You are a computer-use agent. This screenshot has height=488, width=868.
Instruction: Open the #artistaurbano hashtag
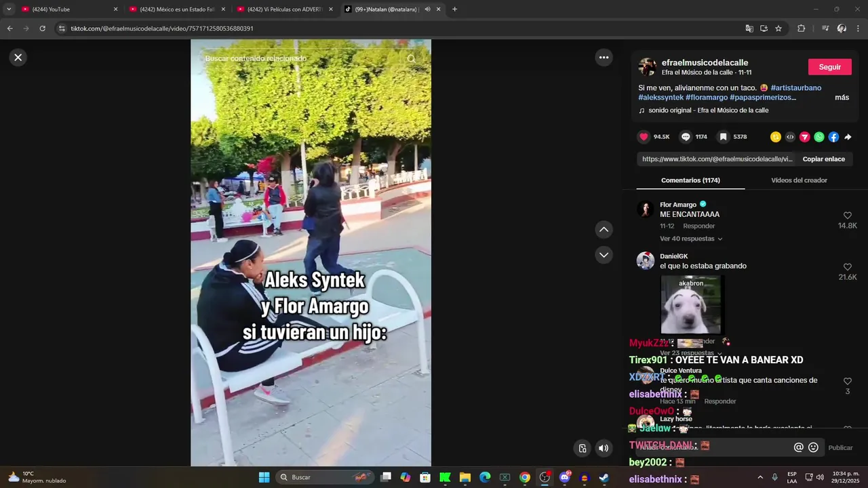pos(795,88)
